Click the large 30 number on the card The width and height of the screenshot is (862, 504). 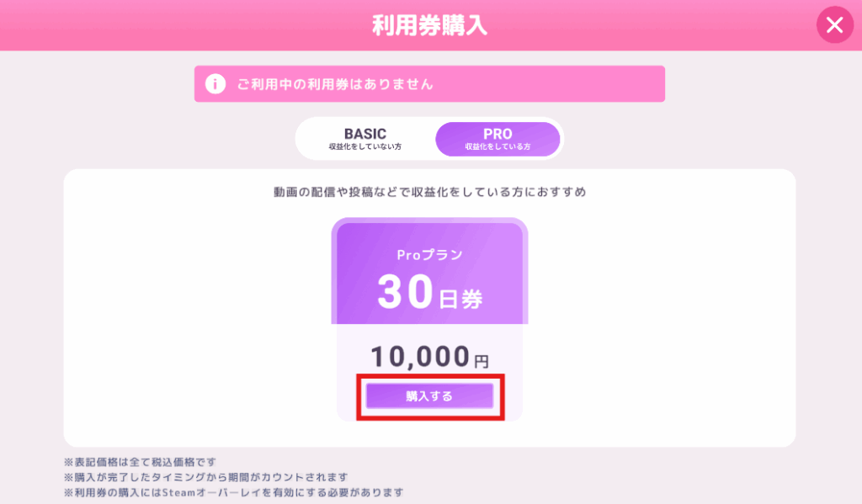tap(404, 291)
